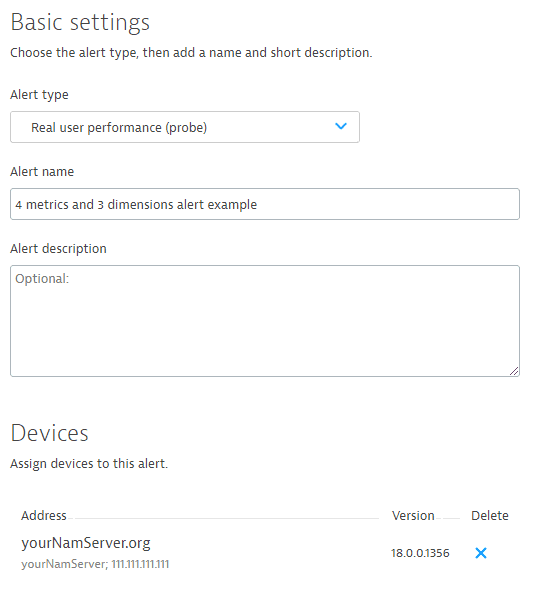The image size is (542, 610).
Task: Click the 'Devices' section heading
Action: (49, 433)
